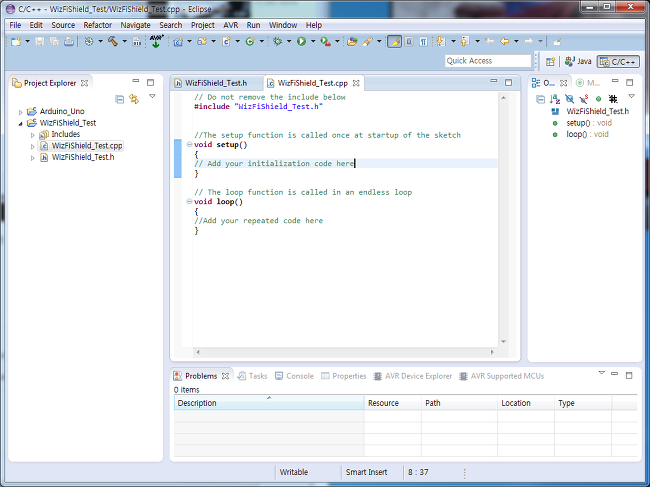
Task: Click the editor vertical scrollbar down arrow
Action: pyautogui.click(x=503, y=342)
